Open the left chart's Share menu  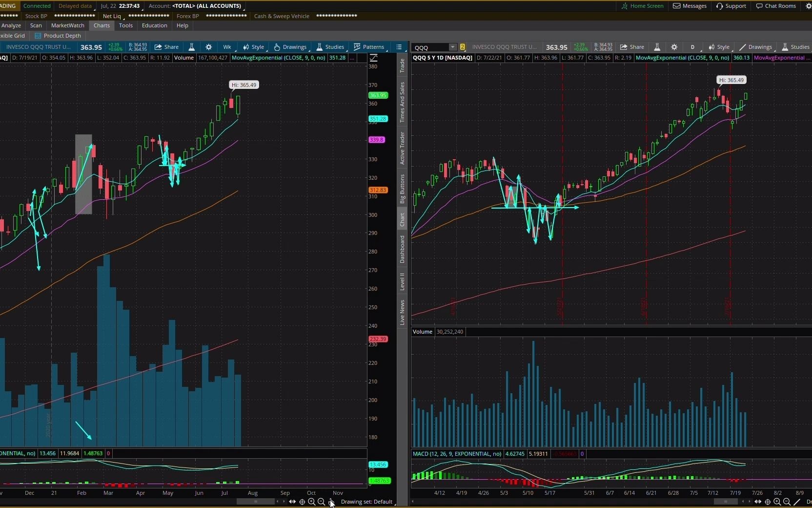coord(166,47)
